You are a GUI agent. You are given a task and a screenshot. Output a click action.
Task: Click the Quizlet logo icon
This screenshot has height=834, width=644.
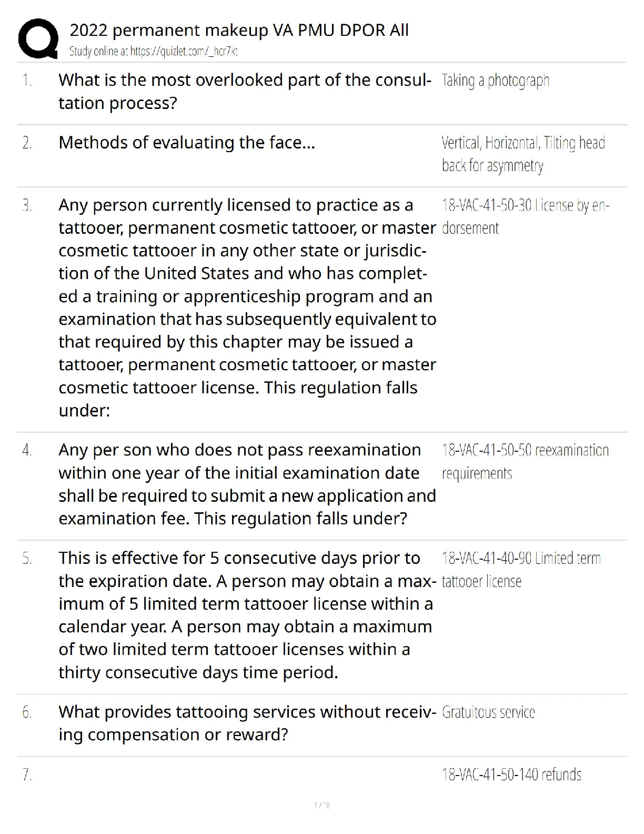(38, 38)
